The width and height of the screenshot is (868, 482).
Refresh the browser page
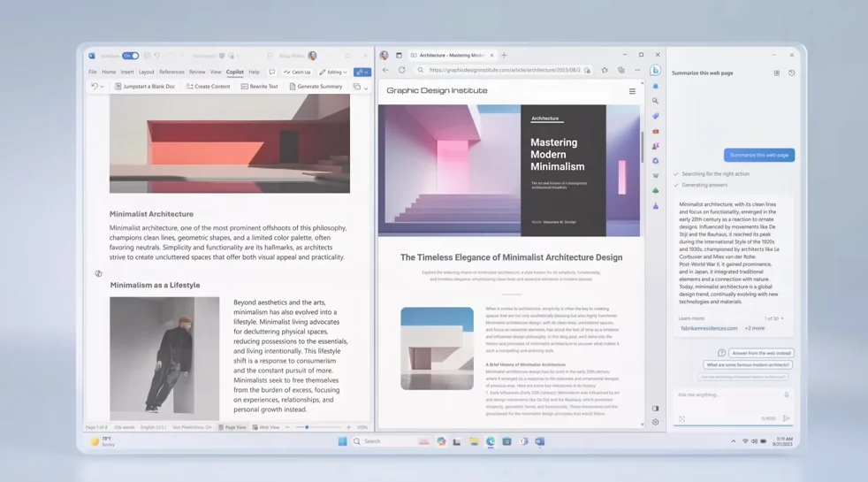click(401, 70)
